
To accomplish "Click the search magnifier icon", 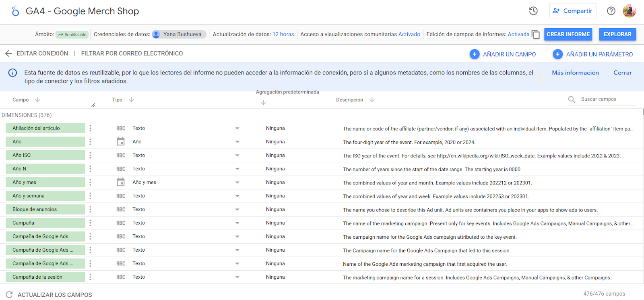I will point(572,99).
